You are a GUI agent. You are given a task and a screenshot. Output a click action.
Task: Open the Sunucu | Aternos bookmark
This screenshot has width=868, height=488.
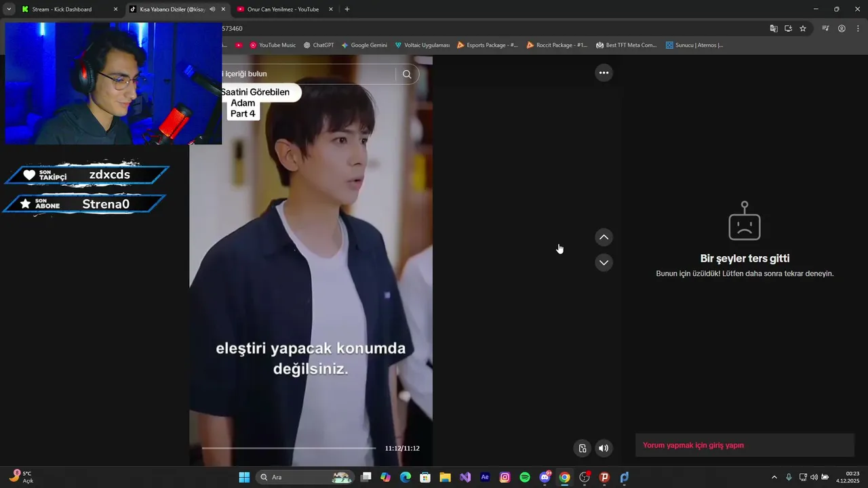point(694,45)
